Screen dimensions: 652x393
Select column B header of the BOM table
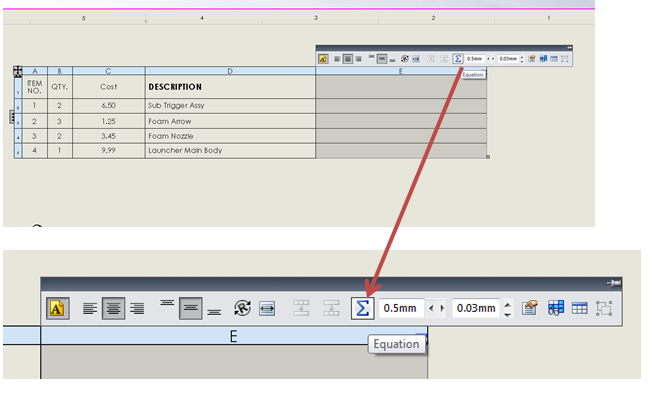(x=59, y=71)
